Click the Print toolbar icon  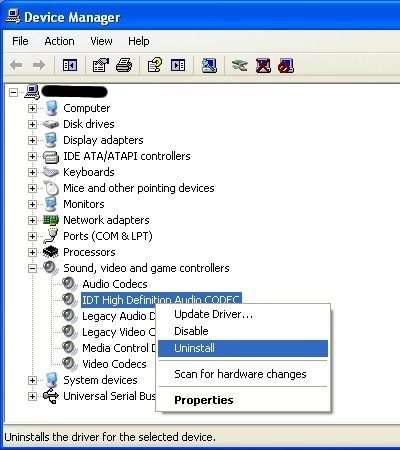click(x=124, y=65)
